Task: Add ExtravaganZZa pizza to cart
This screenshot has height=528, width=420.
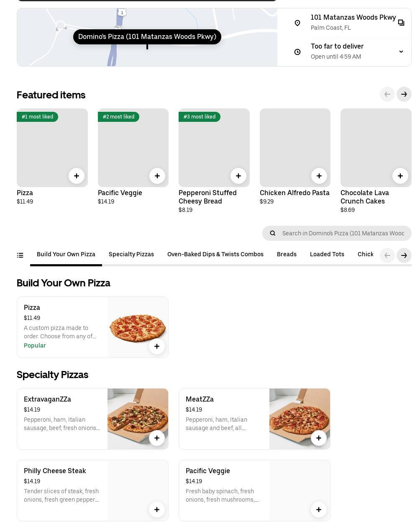Action: click(157, 438)
